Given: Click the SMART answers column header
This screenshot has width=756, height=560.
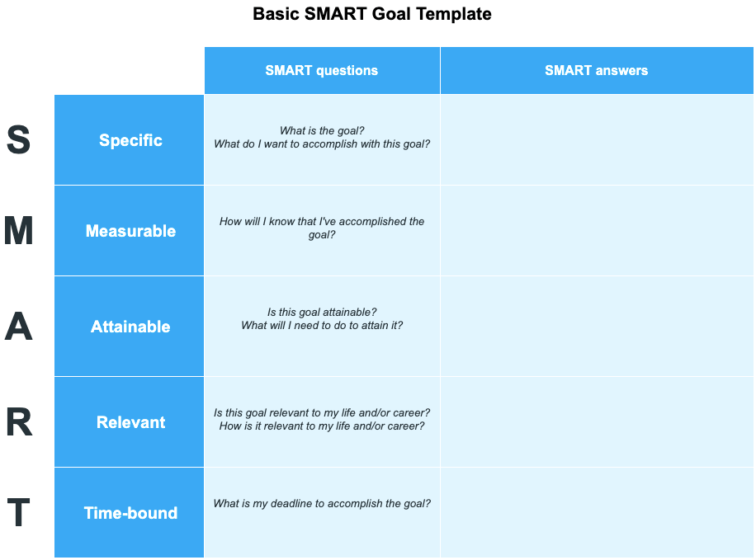Looking at the screenshot, I should [x=597, y=70].
